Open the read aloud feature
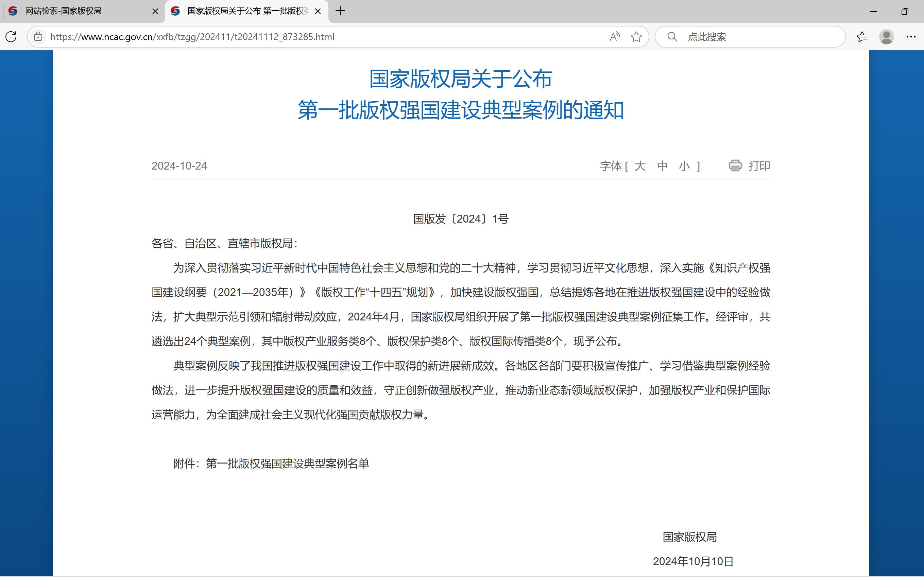Screen dimensions: 924x577 click(615, 37)
